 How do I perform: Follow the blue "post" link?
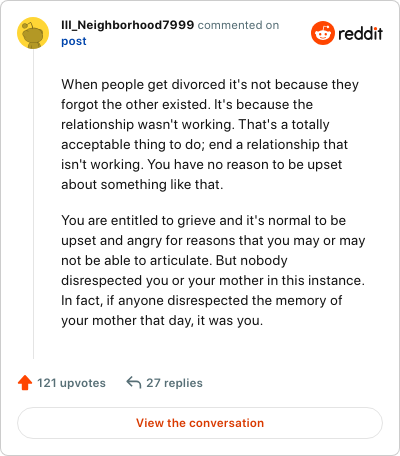pyautogui.click(x=74, y=41)
